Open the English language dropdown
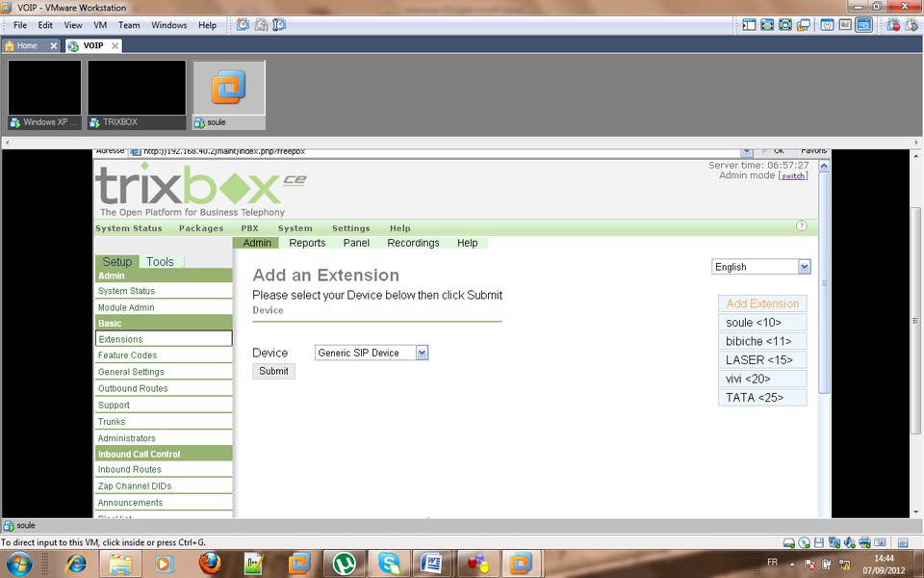This screenshot has width=924, height=578. [760, 267]
